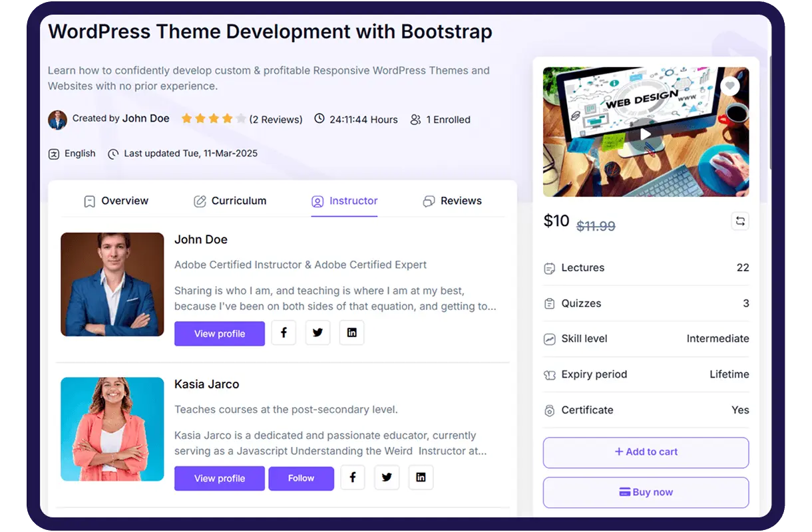Add the course to cart
This screenshot has height=532, width=812.
click(646, 452)
